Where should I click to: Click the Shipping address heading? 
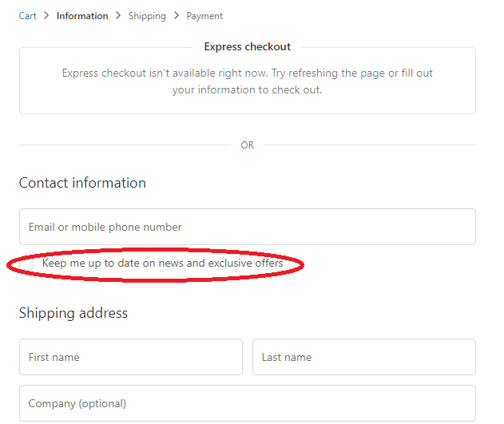pyautogui.click(x=73, y=313)
